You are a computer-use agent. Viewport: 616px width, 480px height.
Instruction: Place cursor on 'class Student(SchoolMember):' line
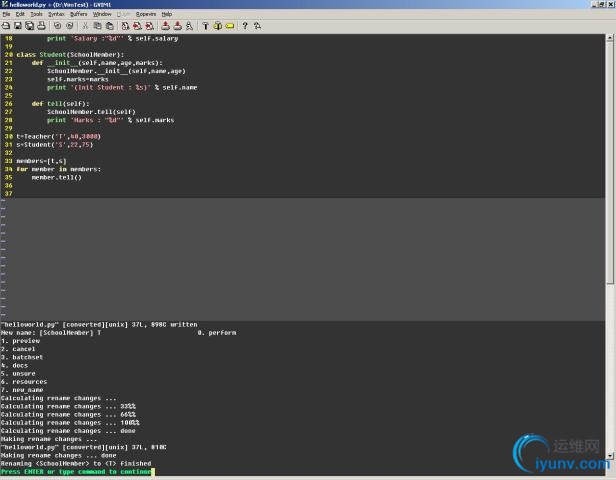70,54
